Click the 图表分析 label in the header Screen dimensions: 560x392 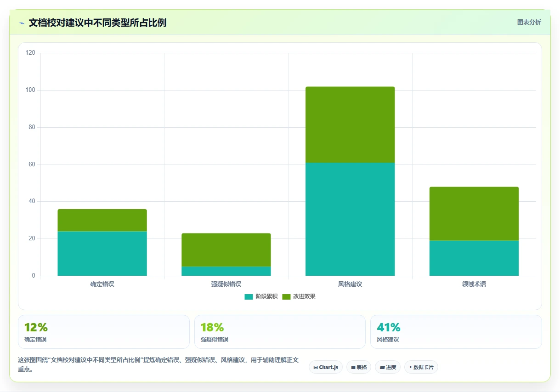(x=529, y=22)
